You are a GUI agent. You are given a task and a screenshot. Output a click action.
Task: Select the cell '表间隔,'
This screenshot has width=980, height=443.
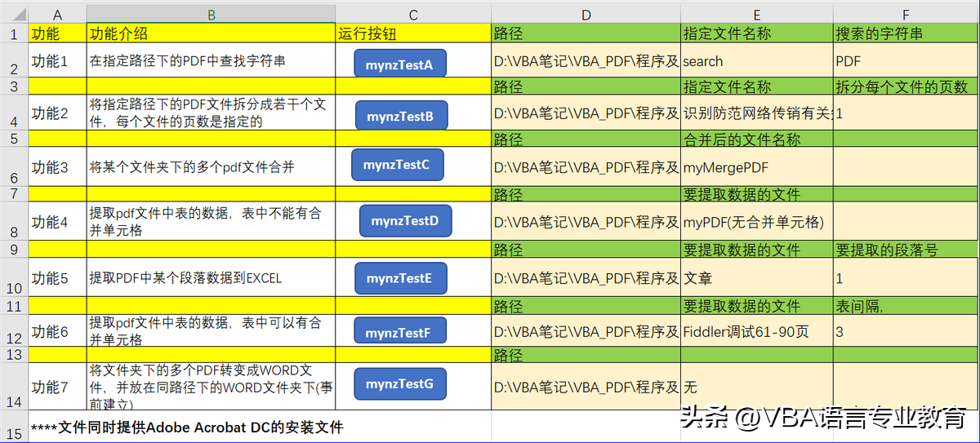tap(906, 306)
